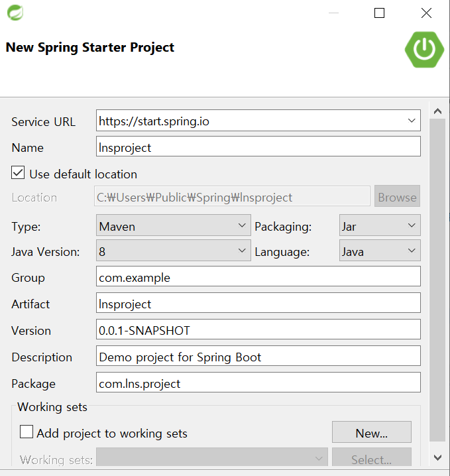Viewport: 450px width, 476px height.
Task: Click the Description field
Action: click(x=258, y=356)
